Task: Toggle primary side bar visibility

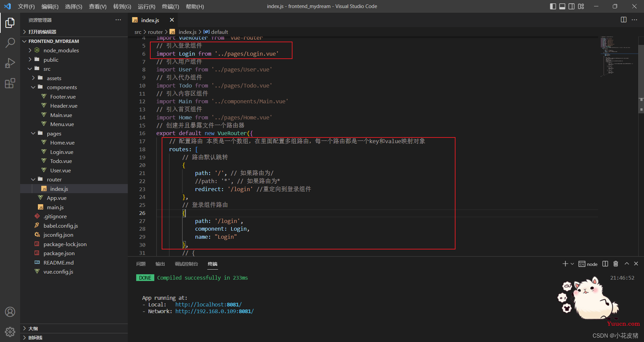Action: tap(553, 6)
